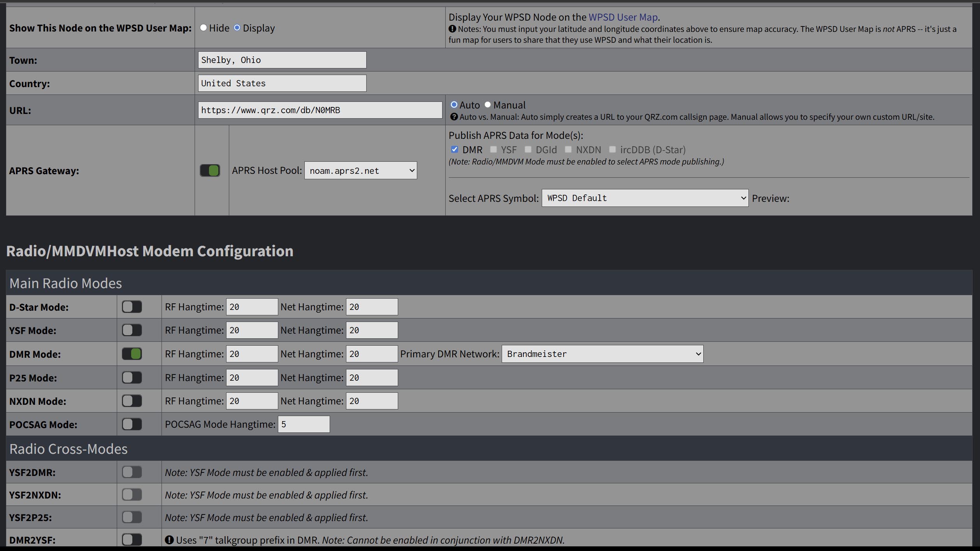980x551 pixels.
Task: Enable NXDN Mode switch
Action: coord(132,401)
